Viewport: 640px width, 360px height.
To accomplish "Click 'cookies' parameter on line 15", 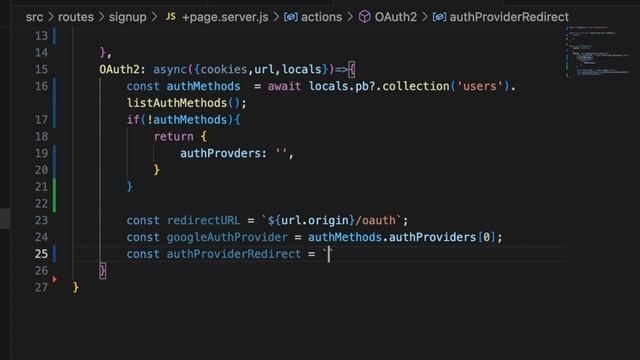I will [224, 69].
